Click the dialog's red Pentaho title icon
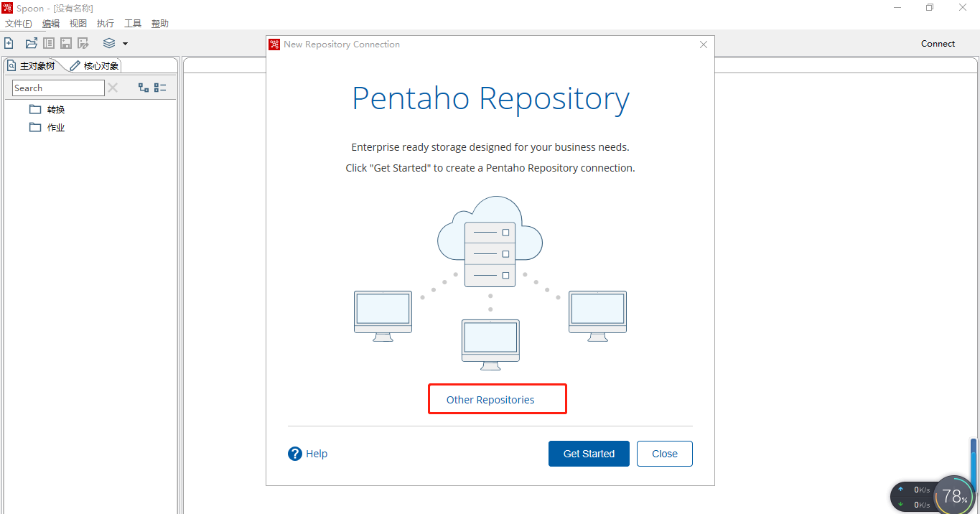 (x=274, y=45)
